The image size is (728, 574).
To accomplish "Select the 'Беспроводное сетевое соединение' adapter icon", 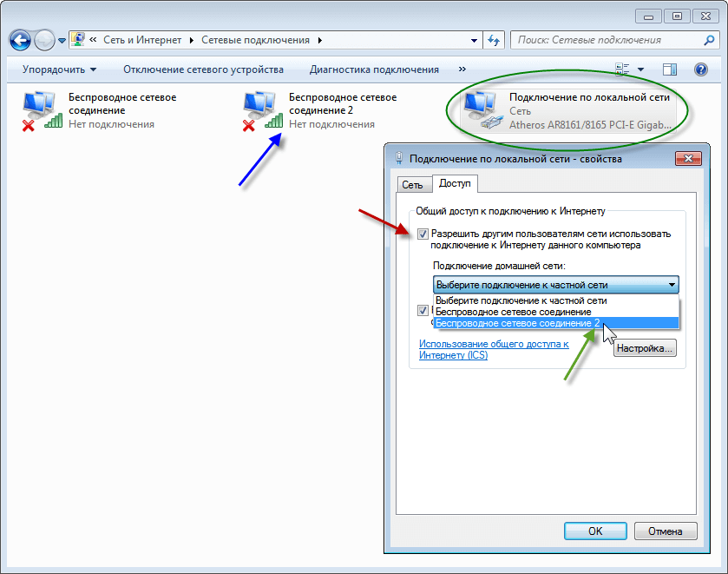I will [x=42, y=110].
